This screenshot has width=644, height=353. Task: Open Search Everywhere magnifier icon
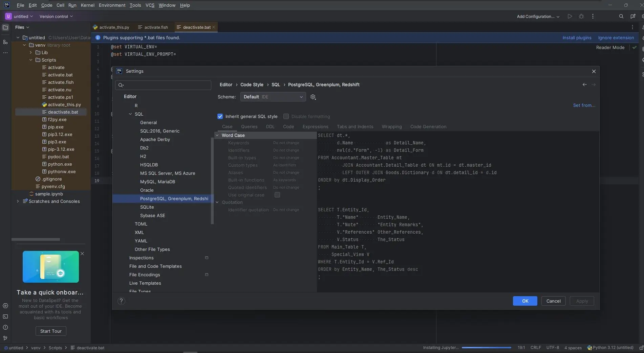coord(621,16)
